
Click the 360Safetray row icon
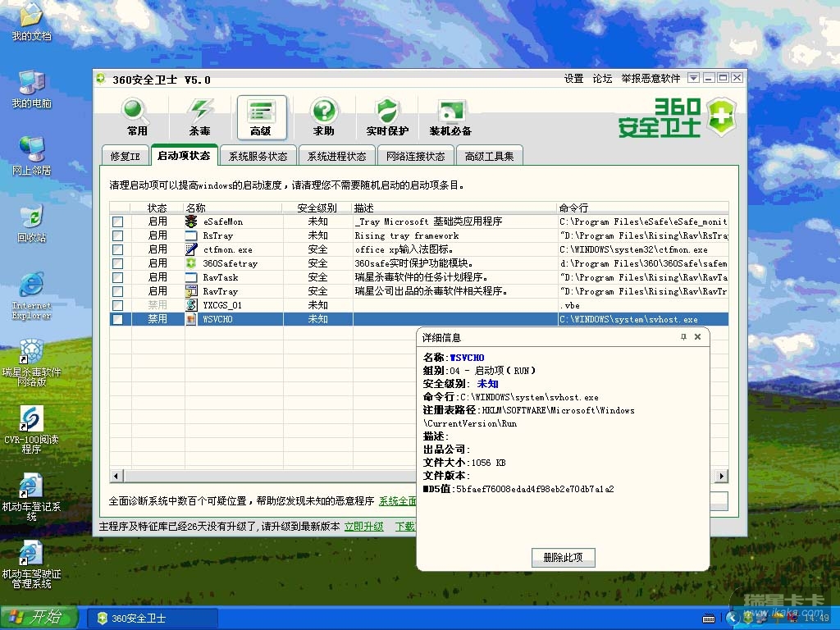[x=191, y=263]
